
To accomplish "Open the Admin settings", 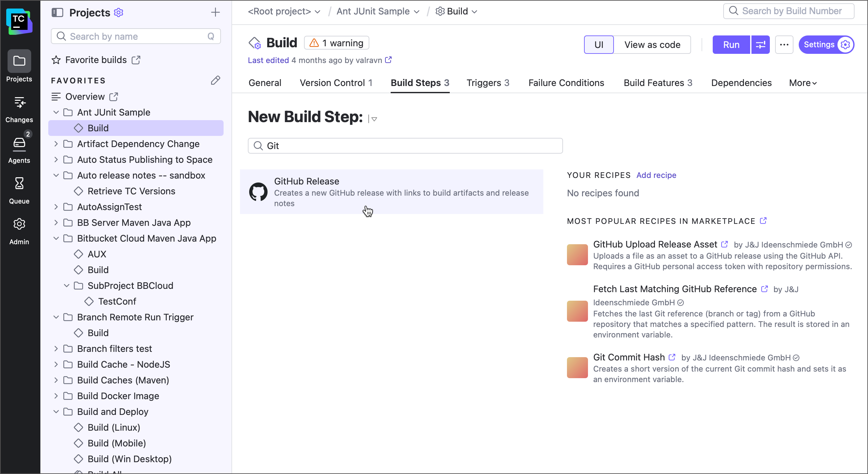I will 19,231.
